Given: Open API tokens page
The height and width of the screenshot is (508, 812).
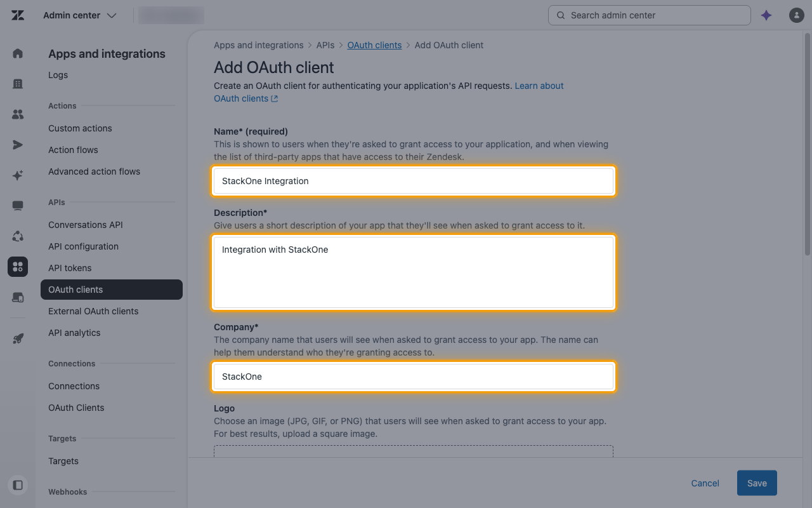Looking at the screenshot, I should tap(70, 268).
